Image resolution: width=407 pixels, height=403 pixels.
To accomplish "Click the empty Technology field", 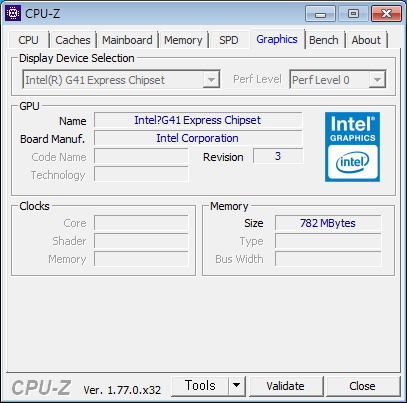I will point(141,174).
